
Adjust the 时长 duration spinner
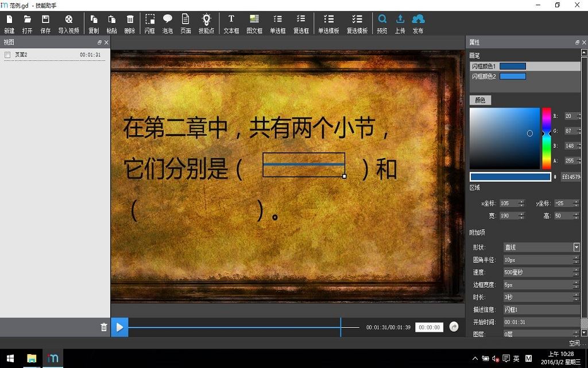pos(577,297)
